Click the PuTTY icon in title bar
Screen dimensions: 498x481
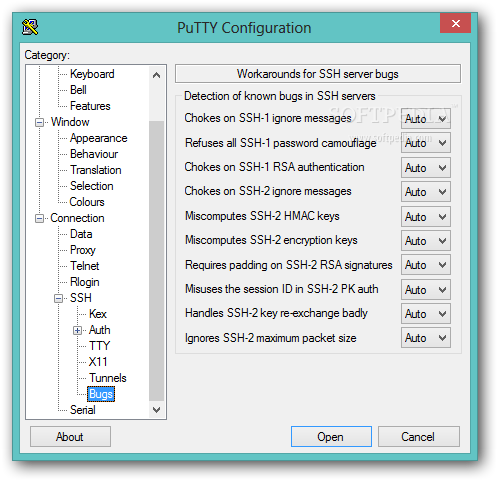[30, 27]
